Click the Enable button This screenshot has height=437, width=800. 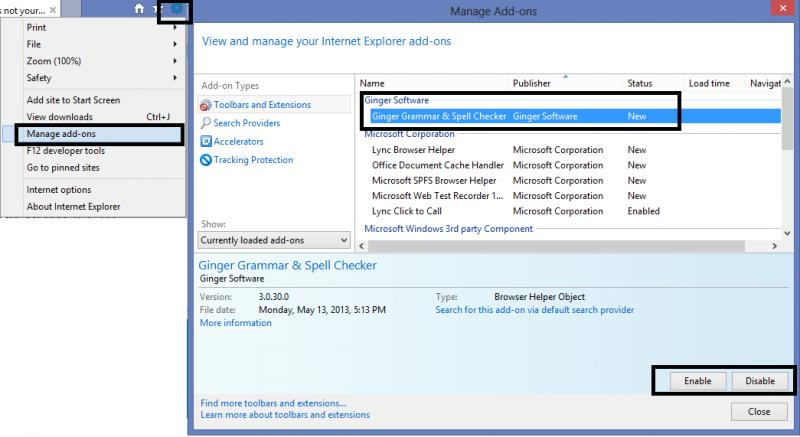coord(697,381)
